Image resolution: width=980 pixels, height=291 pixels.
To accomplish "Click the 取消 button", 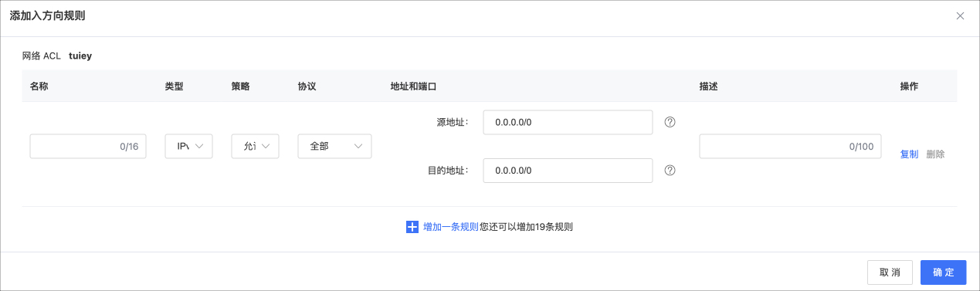I will pos(890,272).
